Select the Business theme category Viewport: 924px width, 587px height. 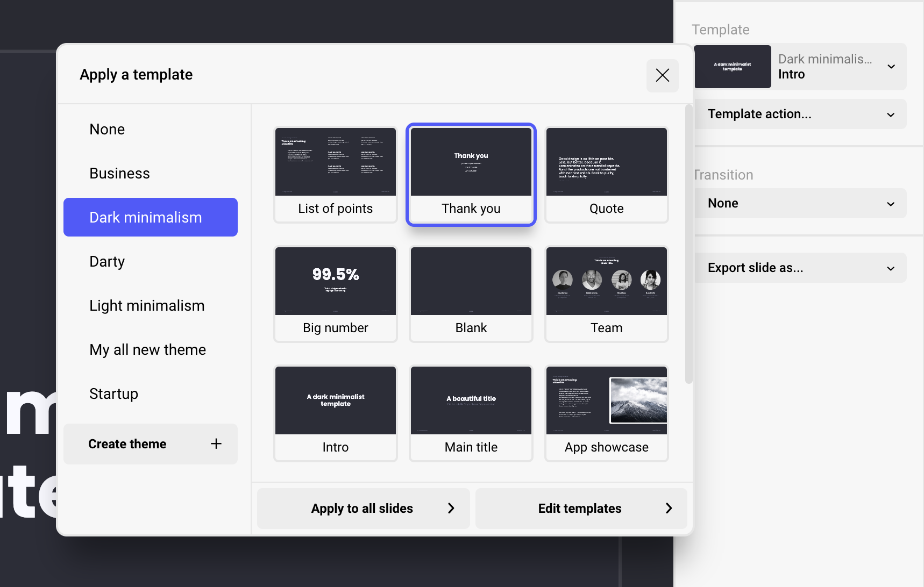[119, 173]
